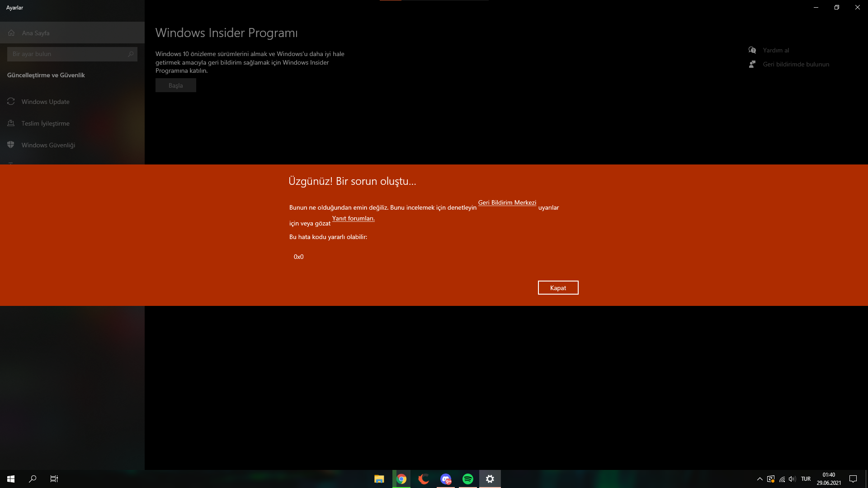Click Geri bildirimde bulunun feedback link
This screenshot has height=488, width=868.
click(x=796, y=64)
